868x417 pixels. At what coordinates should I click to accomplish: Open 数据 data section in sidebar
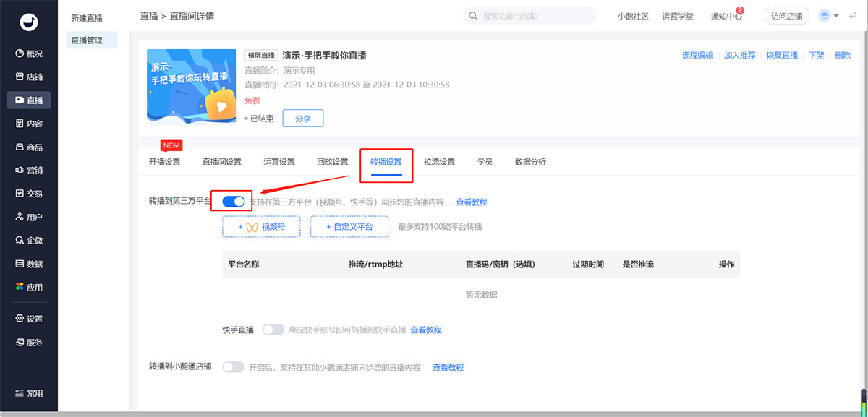[29, 265]
